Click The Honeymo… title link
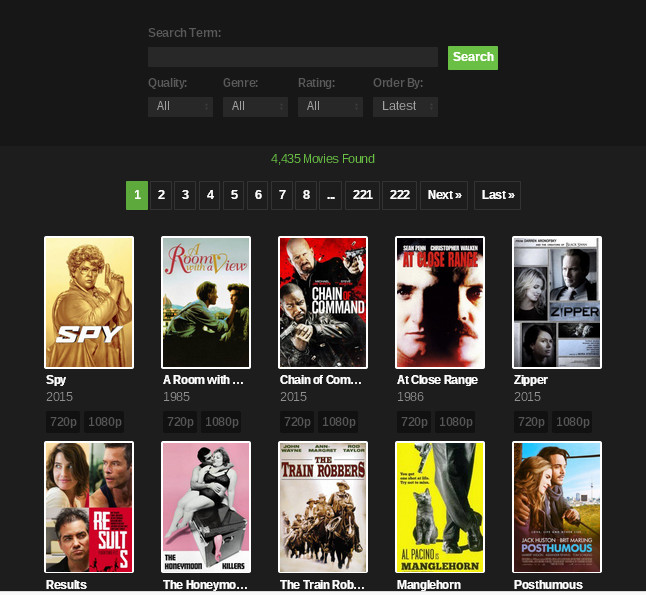The height and width of the screenshot is (595, 646). coord(205,585)
